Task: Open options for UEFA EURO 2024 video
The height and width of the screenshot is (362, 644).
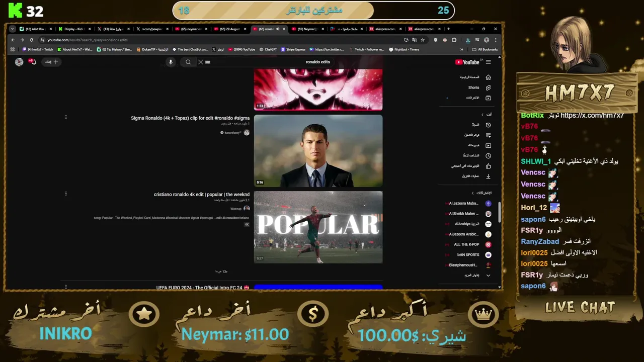Action: point(66,287)
